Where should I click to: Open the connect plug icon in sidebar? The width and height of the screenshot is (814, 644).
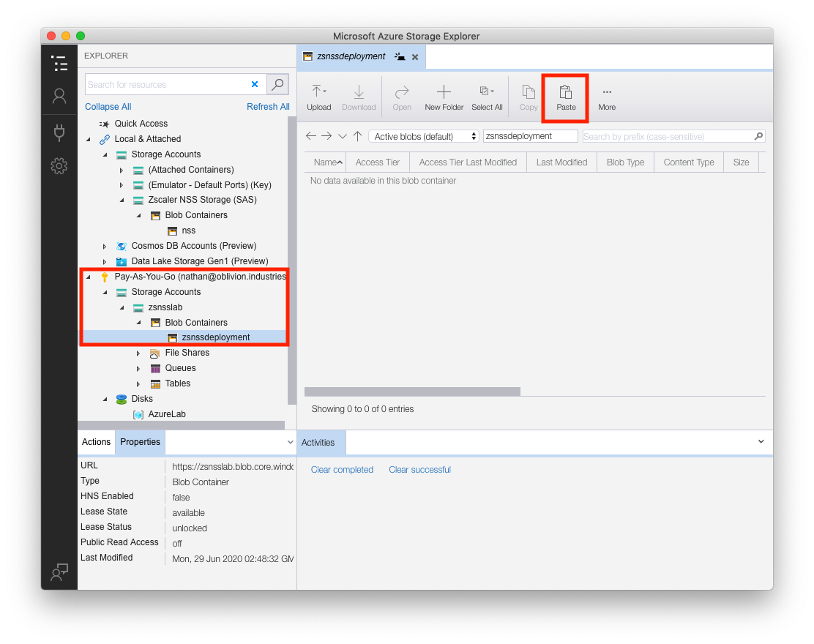[x=59, y=132]
